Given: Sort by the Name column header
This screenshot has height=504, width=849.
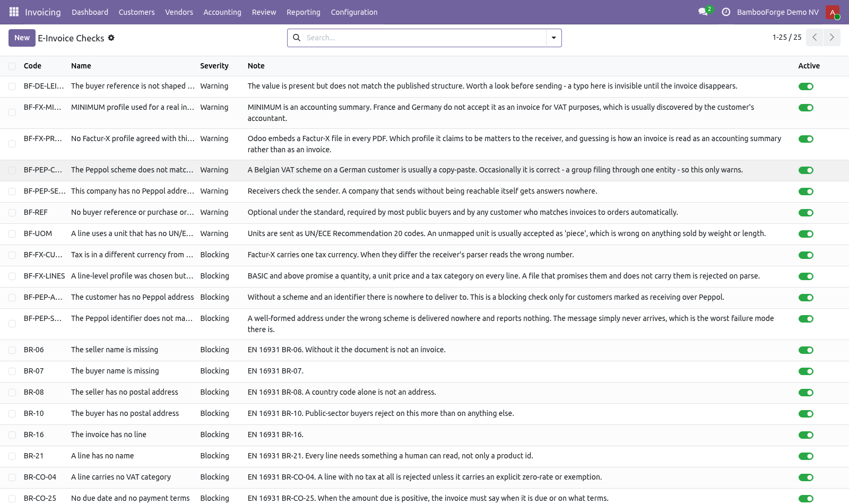Looking at the screenshot, I should (81, 66).
